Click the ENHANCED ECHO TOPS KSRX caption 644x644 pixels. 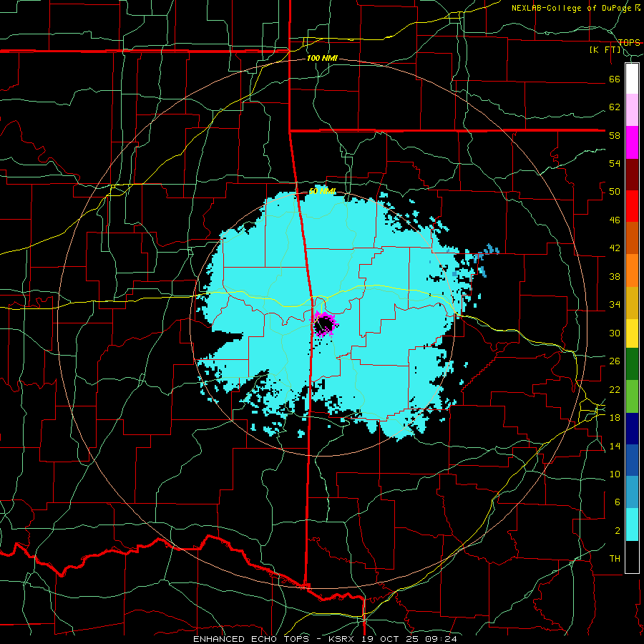point(325,639)
